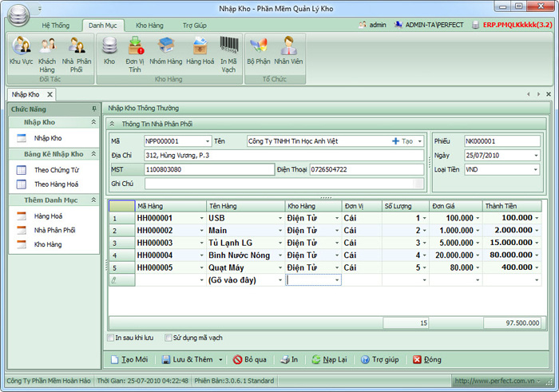Expand the Ngày date dropdown
The width and height of the screenshot is (559, 392).
(535, 155)
